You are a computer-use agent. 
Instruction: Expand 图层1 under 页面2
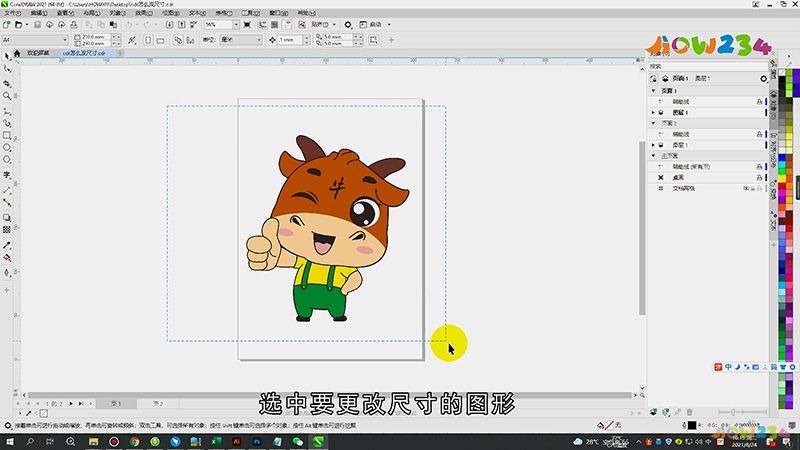pos(653,145)
